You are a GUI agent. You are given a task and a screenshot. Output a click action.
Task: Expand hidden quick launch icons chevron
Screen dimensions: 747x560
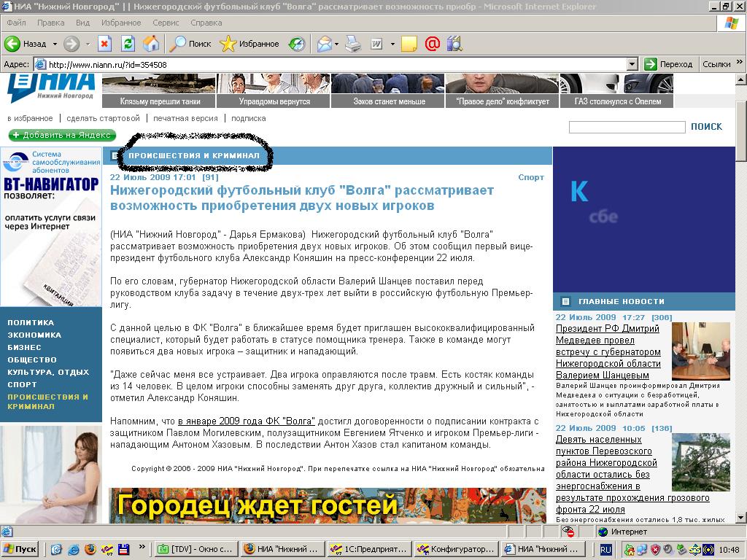142,547
